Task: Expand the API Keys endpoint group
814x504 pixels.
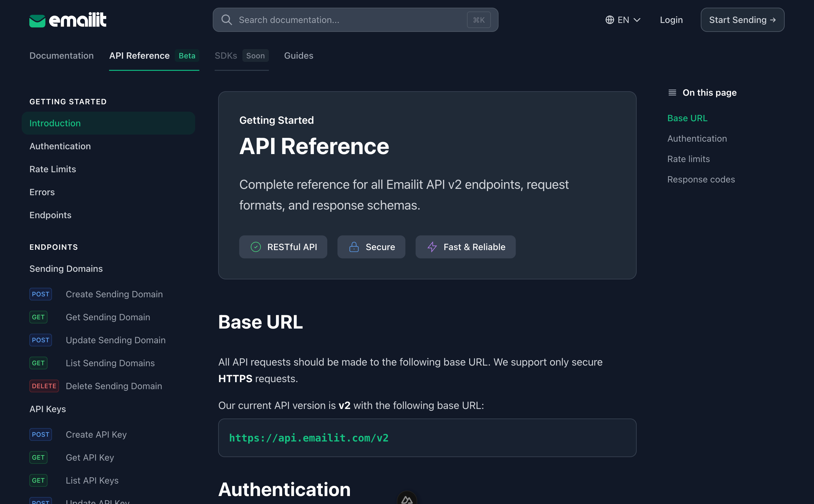Action: pyautogui.click(x=48, y=409)
